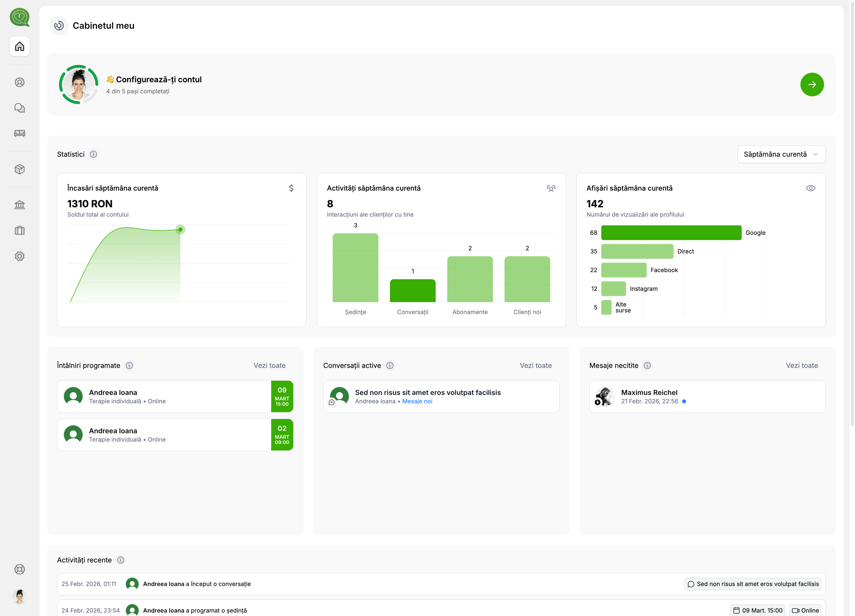Click Vezi toate under Întâlniri programate
The image size is (855, 616).
click(269, 365)
